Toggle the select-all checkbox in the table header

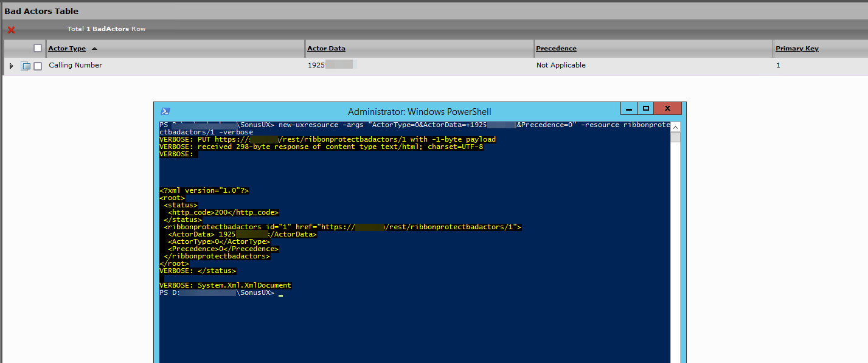[x=38, y=47]
